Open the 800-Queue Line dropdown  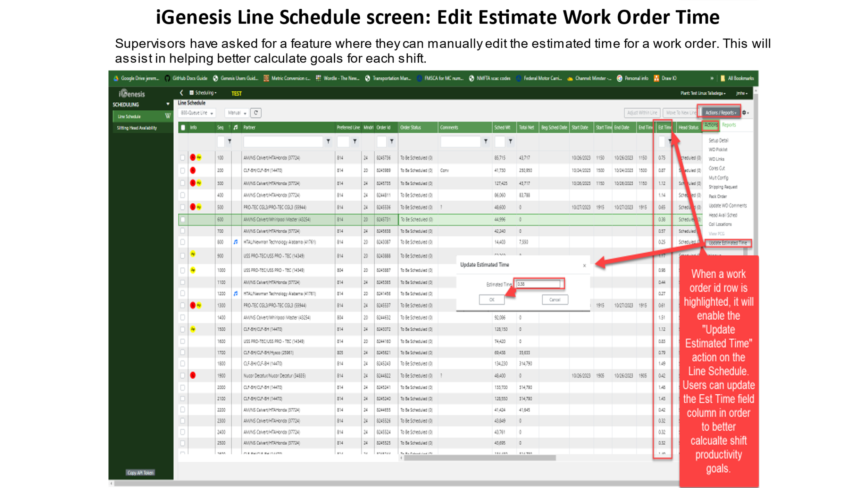[x=197, y=113]
